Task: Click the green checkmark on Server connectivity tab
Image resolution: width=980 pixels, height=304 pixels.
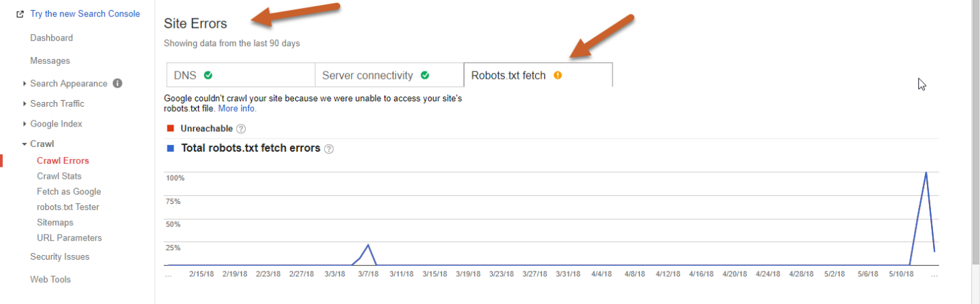Action: point(425,75)
